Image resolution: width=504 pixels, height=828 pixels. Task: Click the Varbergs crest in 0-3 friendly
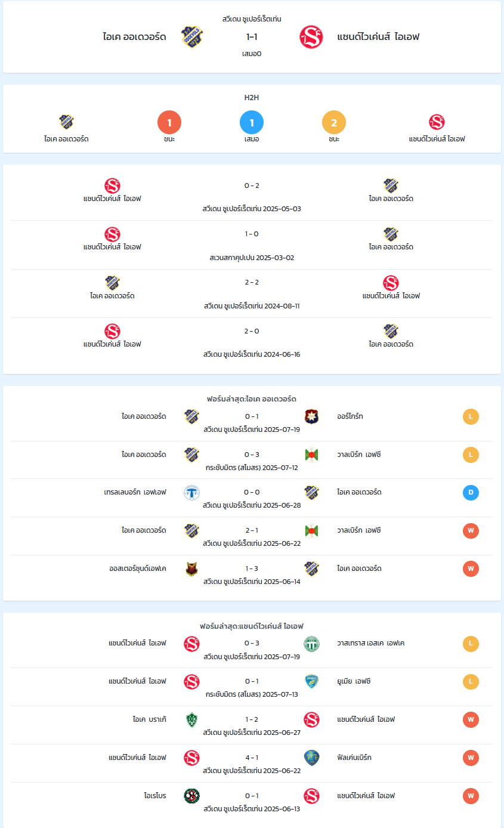pyautogui.click(x=311, y=455)
